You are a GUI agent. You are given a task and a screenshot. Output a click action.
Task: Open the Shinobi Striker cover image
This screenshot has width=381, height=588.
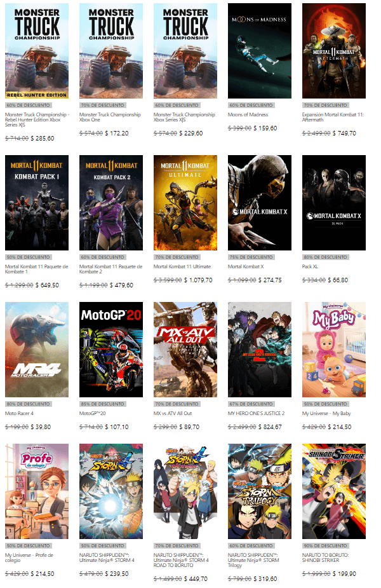point(334,491)
